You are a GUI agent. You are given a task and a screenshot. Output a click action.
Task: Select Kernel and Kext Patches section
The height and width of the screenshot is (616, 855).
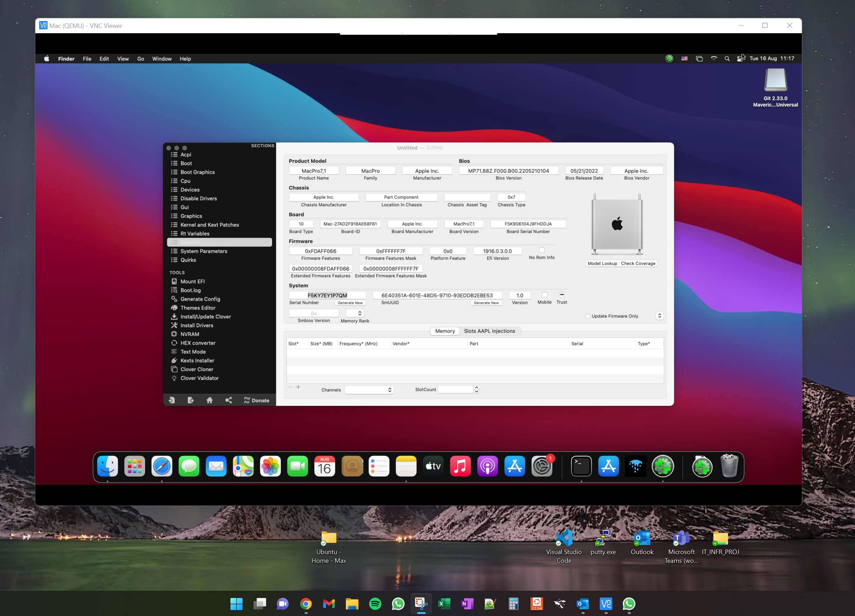coord(209,225)
